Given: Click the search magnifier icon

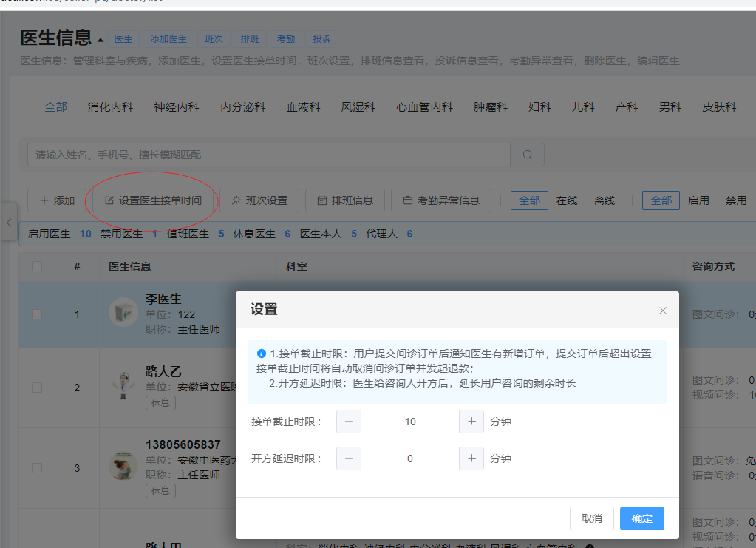Looking at the screenshot, I should [x=528, y=155].
